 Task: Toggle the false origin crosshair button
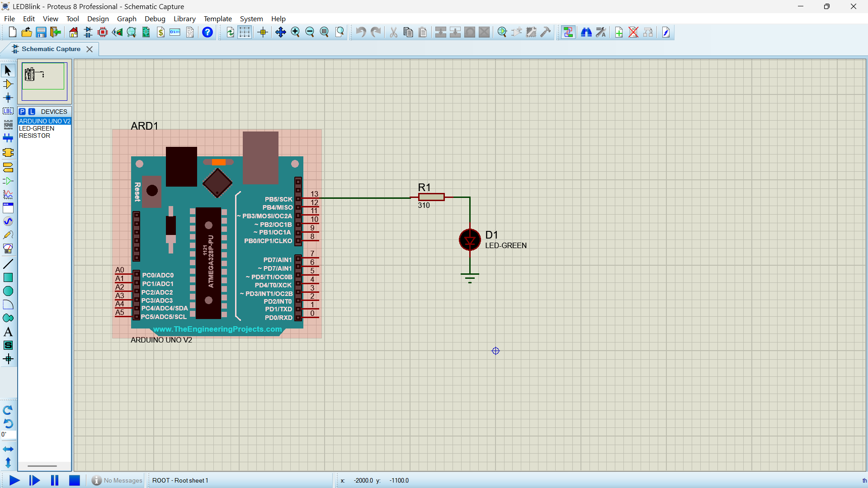(263, 32)
